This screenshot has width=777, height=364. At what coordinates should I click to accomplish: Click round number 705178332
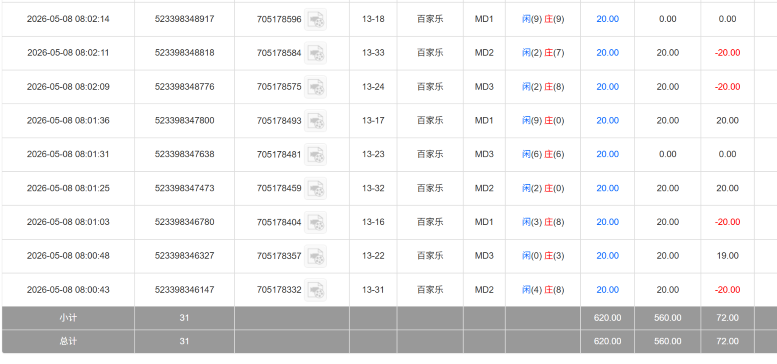click(279, 290)
